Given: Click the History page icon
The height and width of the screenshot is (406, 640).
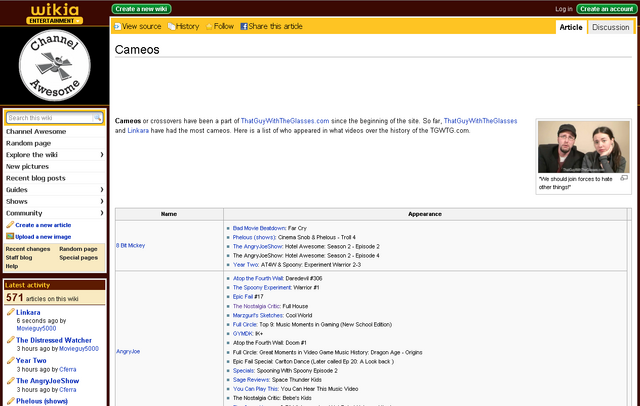Looking at the screenshot, I should point(171,27).
